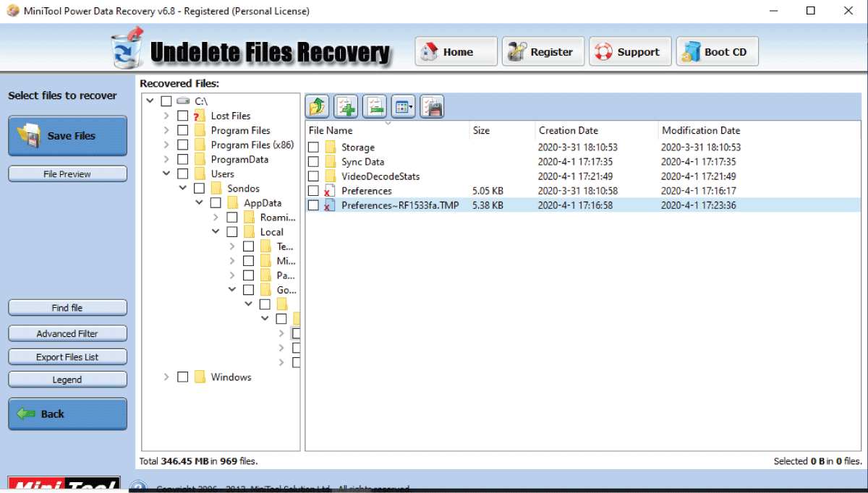The height and width of the screenshot is (493, 868).
Task: Open the Home page button
Action: pos(456,51)
